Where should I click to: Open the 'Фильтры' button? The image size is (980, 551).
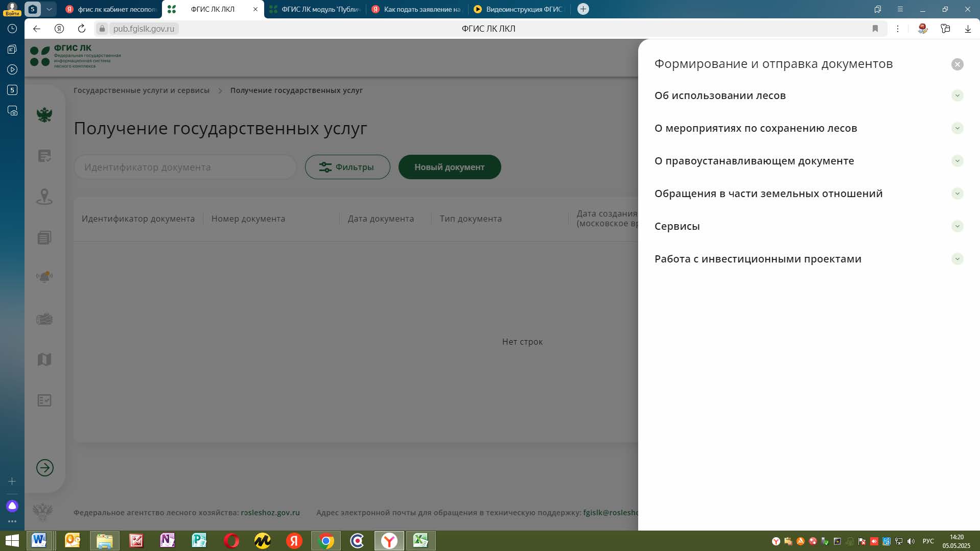click(347, 167)
